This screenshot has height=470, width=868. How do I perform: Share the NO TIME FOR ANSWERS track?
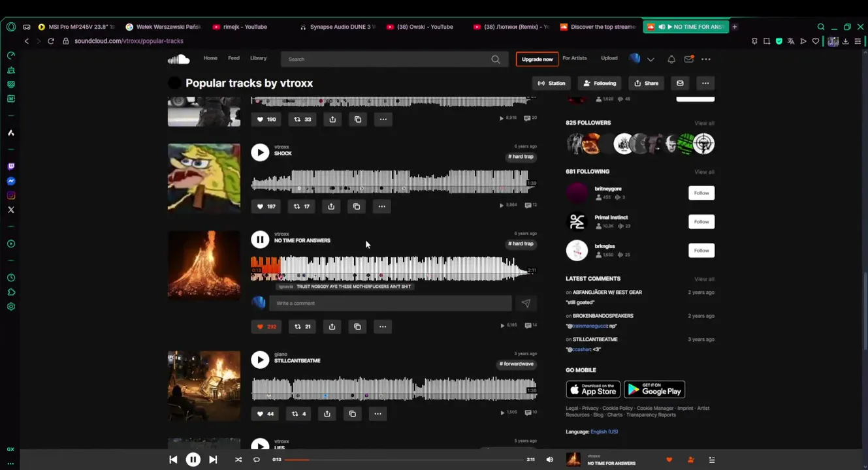[x=332, y=326]
